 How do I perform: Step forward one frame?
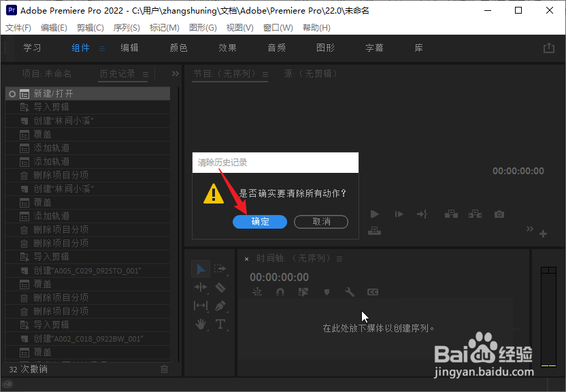pos(399,214)
